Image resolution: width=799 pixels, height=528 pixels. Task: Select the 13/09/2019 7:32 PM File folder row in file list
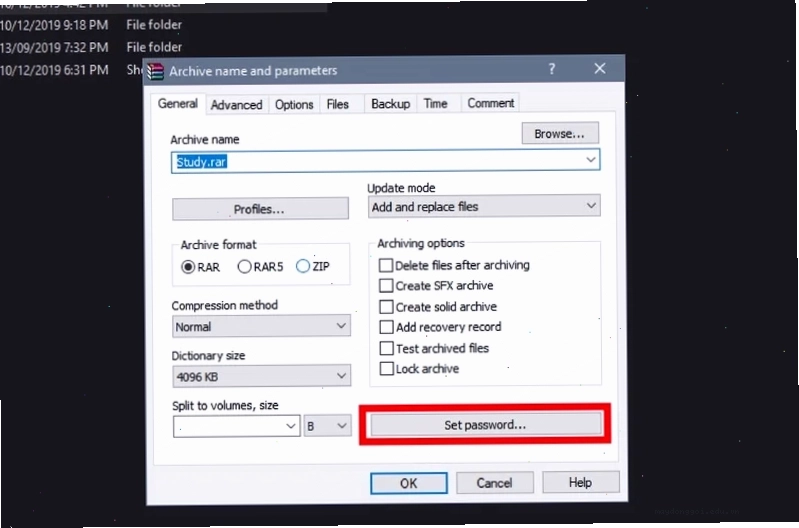click(92, 47)
